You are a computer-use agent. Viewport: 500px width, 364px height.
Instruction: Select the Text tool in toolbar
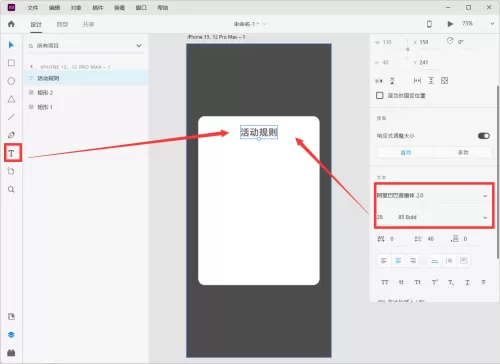pyautogui.click(x=11, y=153)
